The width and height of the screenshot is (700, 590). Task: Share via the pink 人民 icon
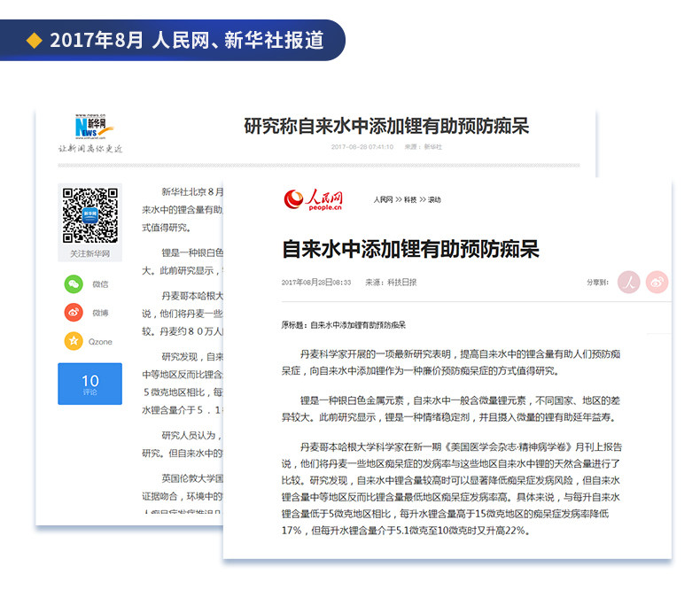(x=628, y=282)
